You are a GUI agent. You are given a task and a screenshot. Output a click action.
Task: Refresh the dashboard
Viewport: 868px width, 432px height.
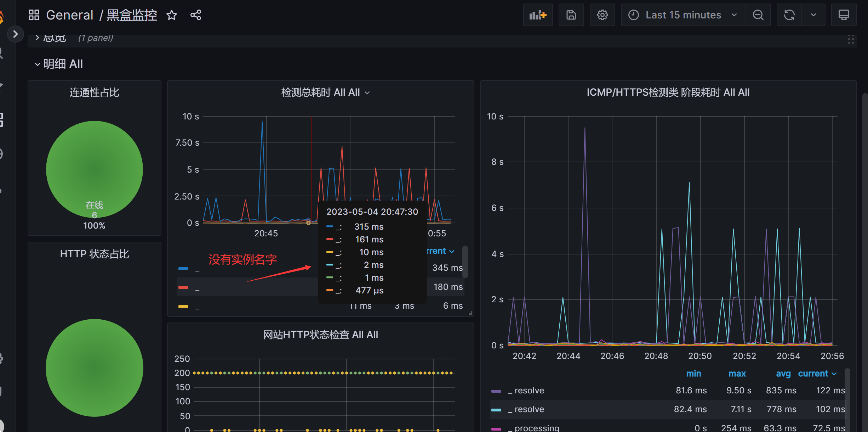point(789,15)
